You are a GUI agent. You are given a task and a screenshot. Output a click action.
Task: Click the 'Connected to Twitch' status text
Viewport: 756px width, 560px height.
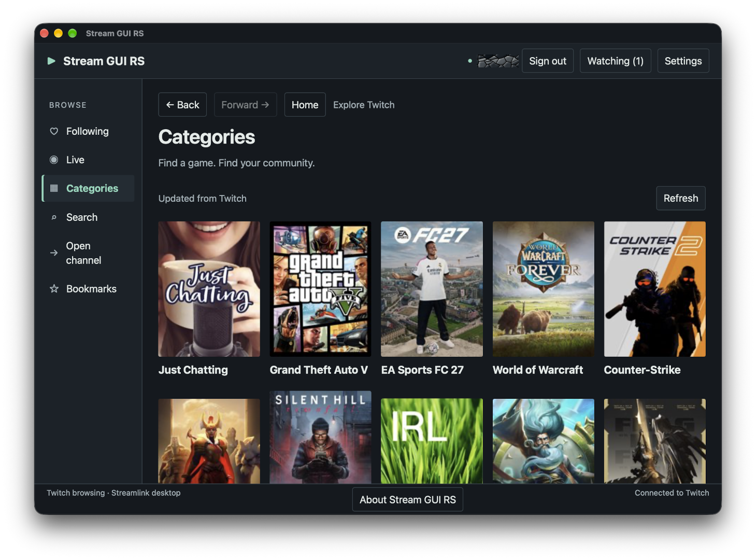[672, 493]
